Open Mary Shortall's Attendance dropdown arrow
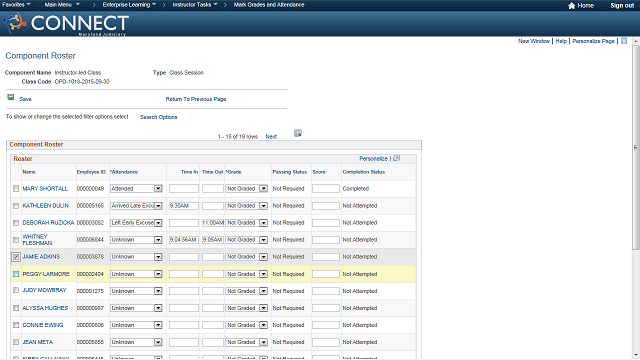The image size is (640, 360). 158,189
